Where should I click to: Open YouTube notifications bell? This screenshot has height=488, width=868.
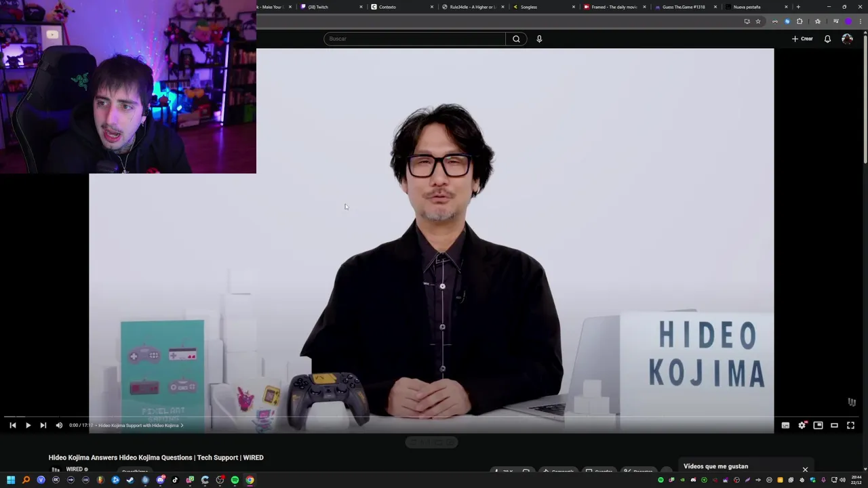click(x=827, y=39)
